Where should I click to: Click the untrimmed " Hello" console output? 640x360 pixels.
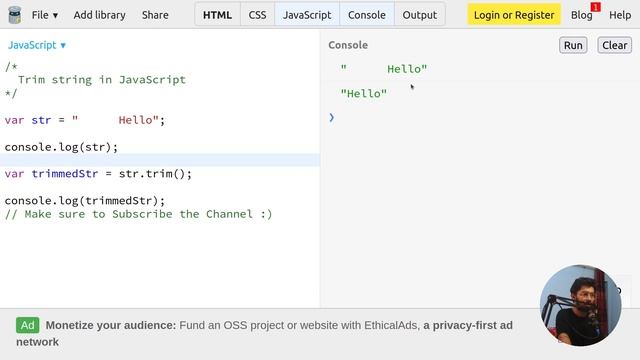coord(384,69)
